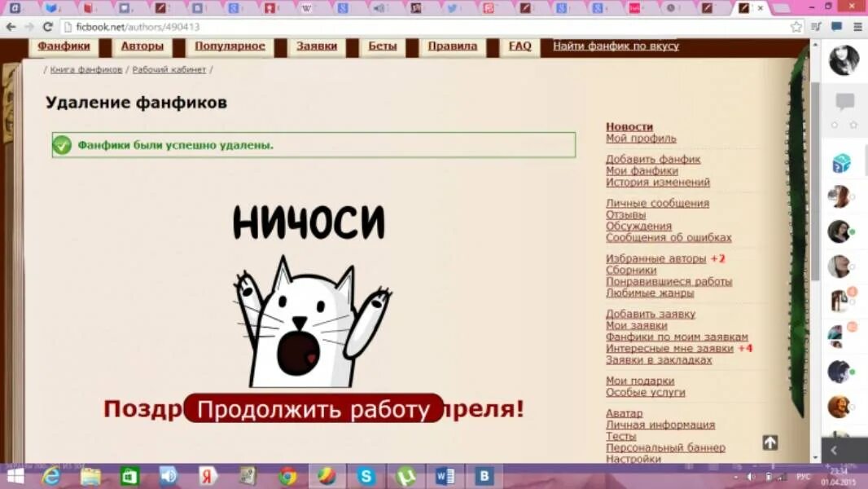The height and width of the screenshot is (489, 868).
Task: Open Авторы in site navigation
Action: click(142, 46)
